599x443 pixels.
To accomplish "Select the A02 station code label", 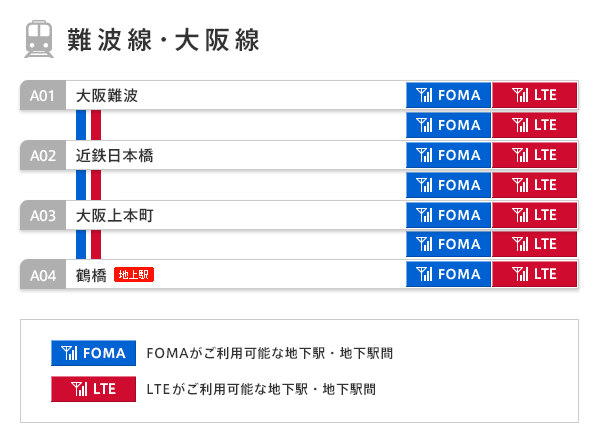I will click(43, 155).
